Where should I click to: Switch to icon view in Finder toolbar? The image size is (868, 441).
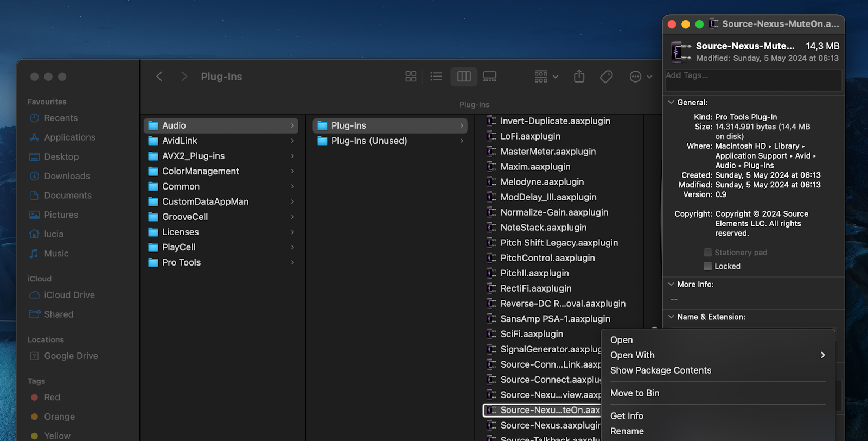tap(411, 77)
